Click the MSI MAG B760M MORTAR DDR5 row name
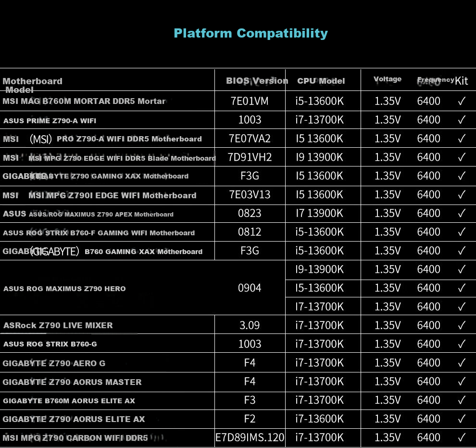This screenshot has height=448, width=476. pyautogui.click(x=84, y=101)
